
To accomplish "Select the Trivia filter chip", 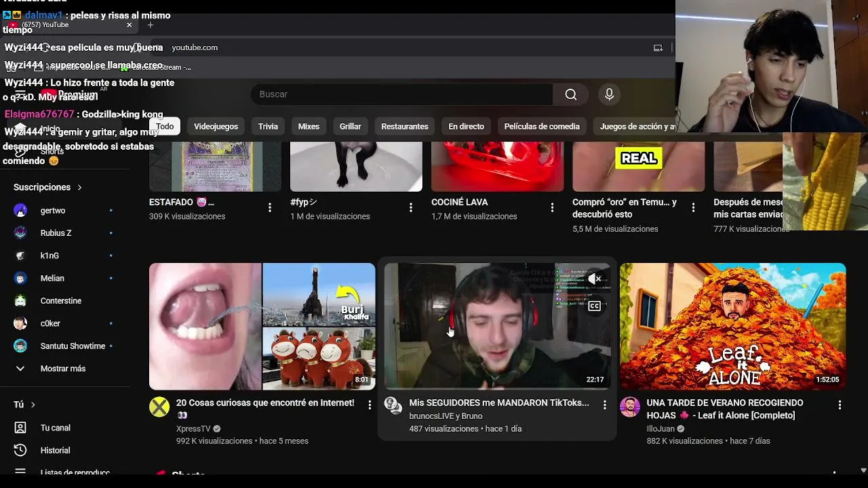I will click(268, 126).
